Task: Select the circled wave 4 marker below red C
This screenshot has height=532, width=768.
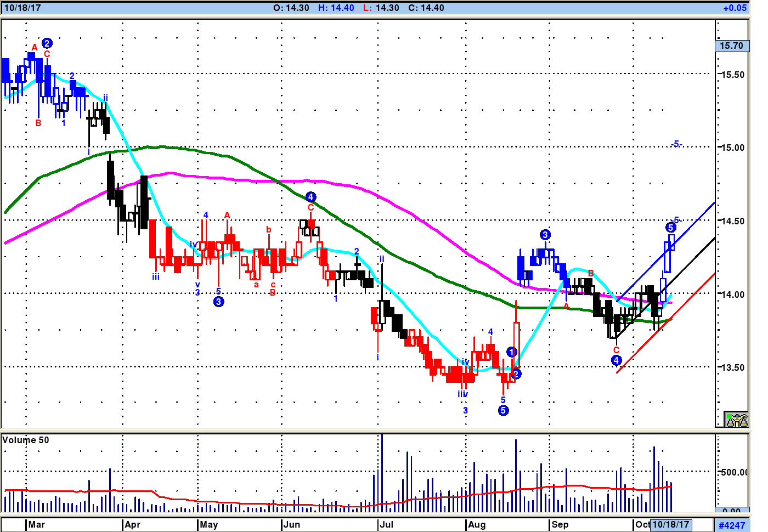Action: [x=616, y=360]
